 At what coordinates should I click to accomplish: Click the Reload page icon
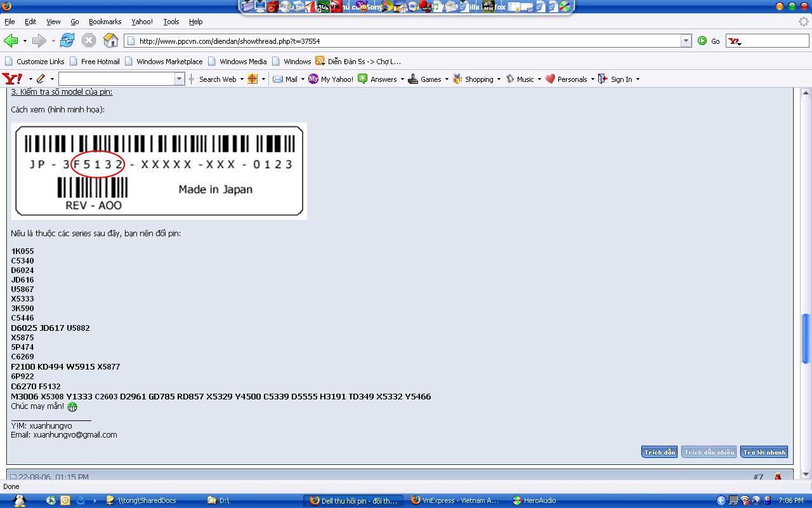[67, 41]
